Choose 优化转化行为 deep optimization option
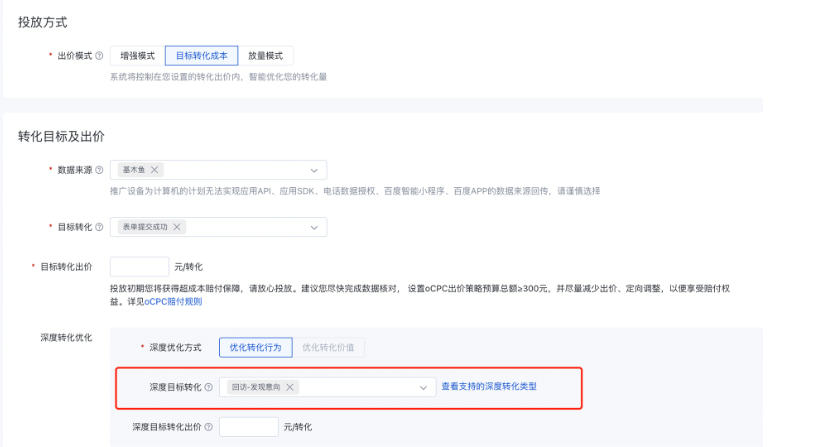The height and width of the screenshot is (447, 828). pyautogui.click(x=256, y=347)
